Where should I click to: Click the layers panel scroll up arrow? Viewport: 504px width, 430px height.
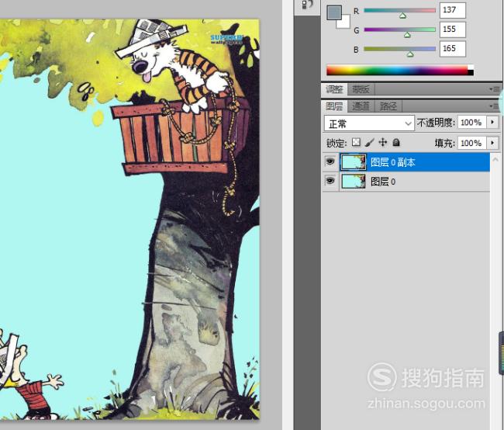(x=495, y=159)
